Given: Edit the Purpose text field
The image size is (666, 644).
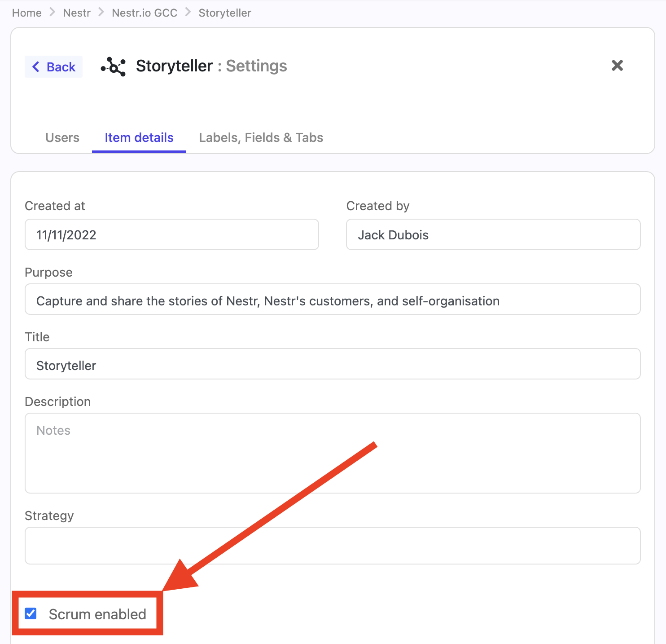Looking at the screenshot, I should pyautogui.click(x=333, y=299).
